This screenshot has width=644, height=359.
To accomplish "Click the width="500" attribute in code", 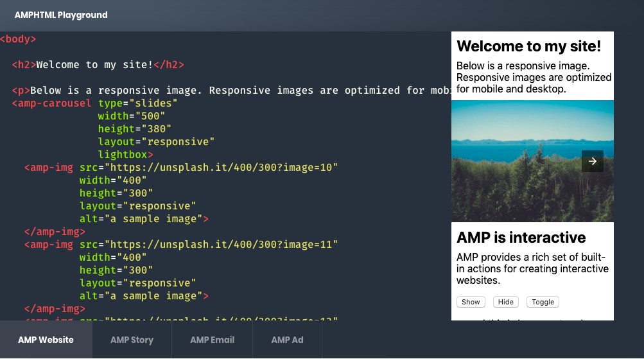I will [131, 116].
